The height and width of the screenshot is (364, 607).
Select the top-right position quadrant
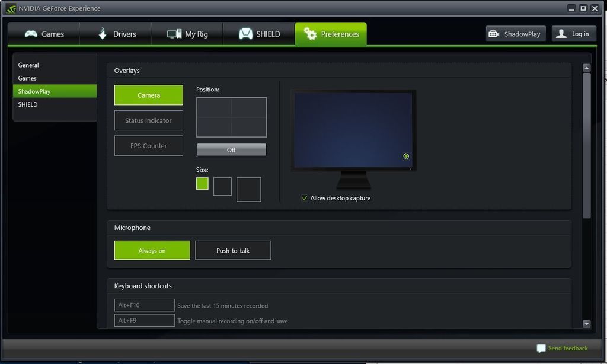pyautogui.click(x=249, y=107)
